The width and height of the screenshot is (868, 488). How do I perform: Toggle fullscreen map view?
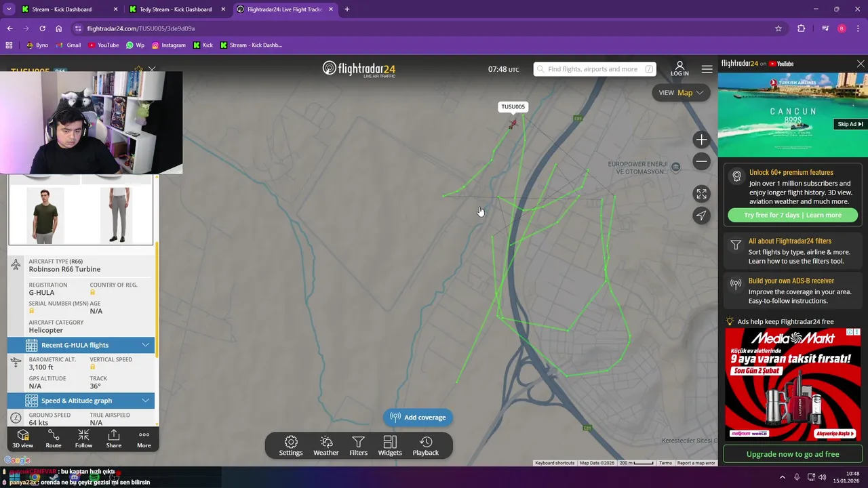[701, 194]
